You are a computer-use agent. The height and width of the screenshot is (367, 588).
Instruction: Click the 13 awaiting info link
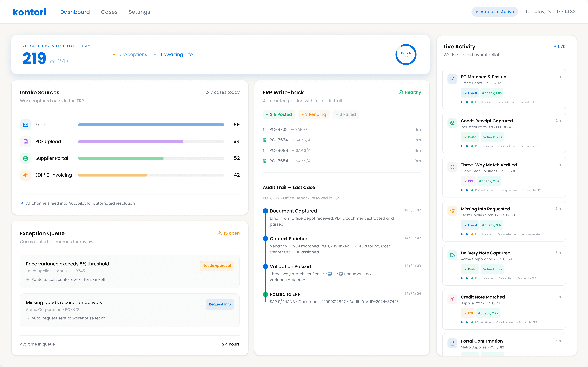pos(175,54)
